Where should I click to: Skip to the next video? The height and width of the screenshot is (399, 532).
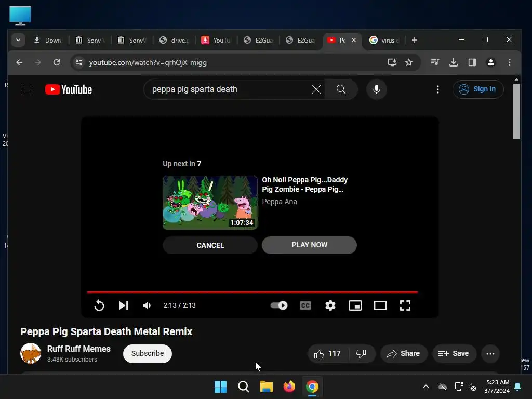point(124,305)
